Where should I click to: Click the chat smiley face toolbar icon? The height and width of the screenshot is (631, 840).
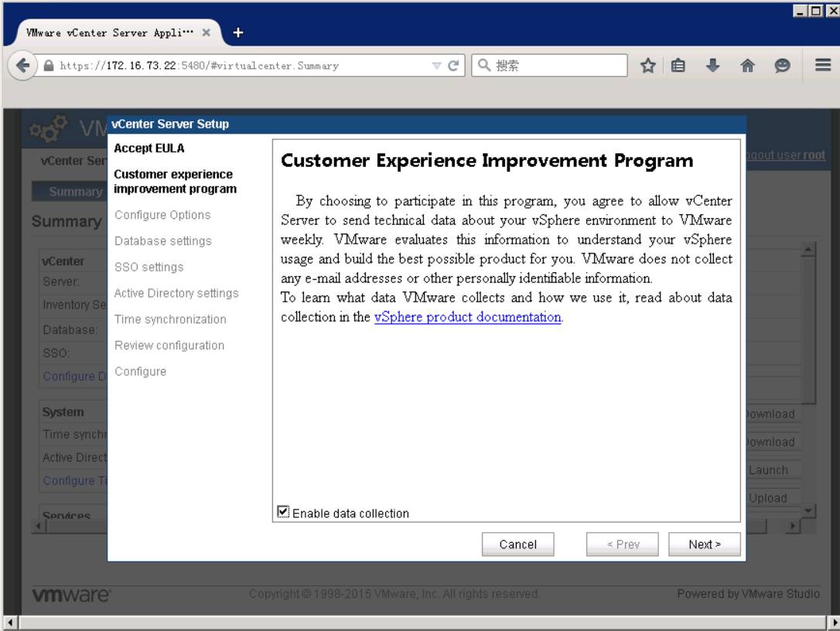[782, 66]
